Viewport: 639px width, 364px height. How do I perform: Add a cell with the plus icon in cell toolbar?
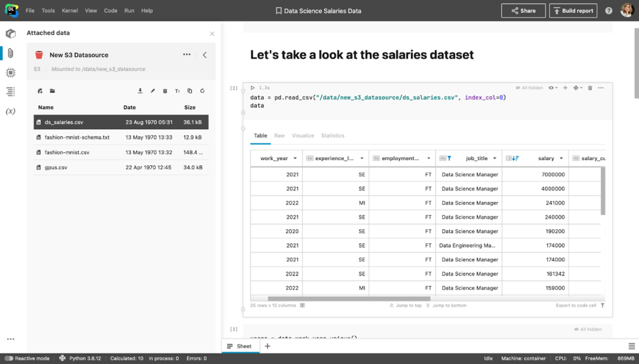coord(565,87)
